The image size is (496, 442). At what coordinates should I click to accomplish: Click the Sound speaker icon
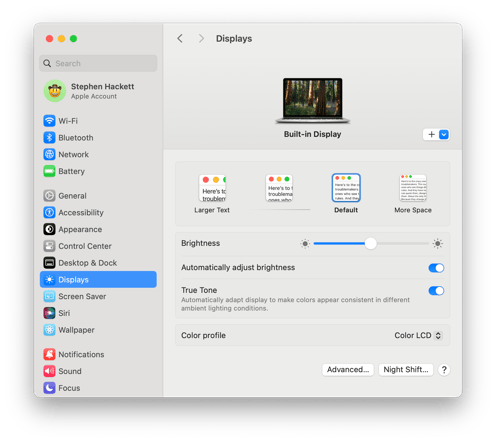[x=49, y=371]
